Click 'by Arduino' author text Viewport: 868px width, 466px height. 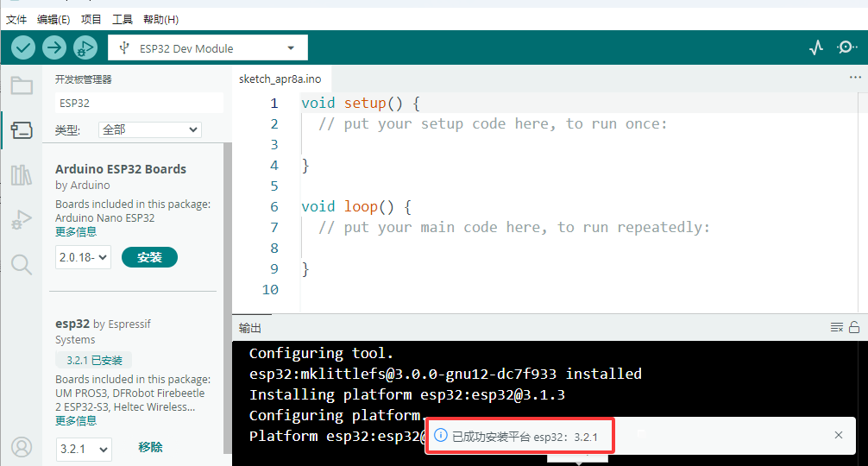[x=83, y=185]
